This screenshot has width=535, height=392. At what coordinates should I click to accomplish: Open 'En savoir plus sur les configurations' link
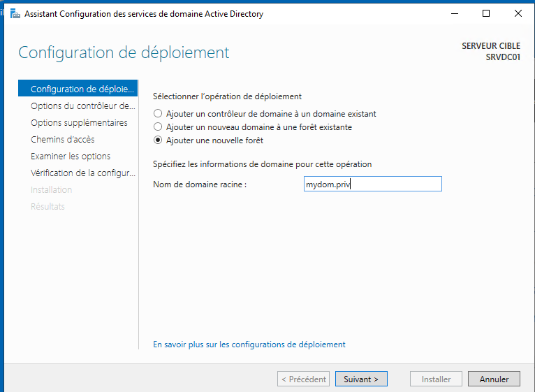click(x=249, y=344)
